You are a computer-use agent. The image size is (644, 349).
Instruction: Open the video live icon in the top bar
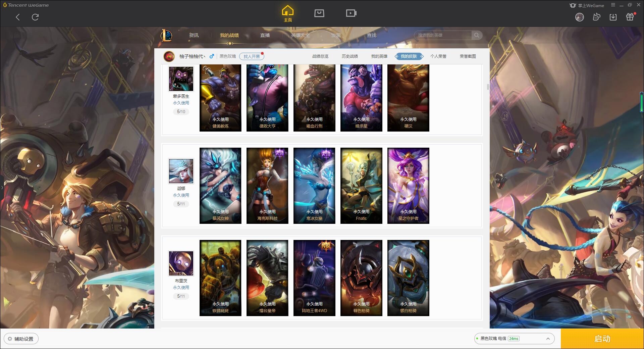coord(351,13)
